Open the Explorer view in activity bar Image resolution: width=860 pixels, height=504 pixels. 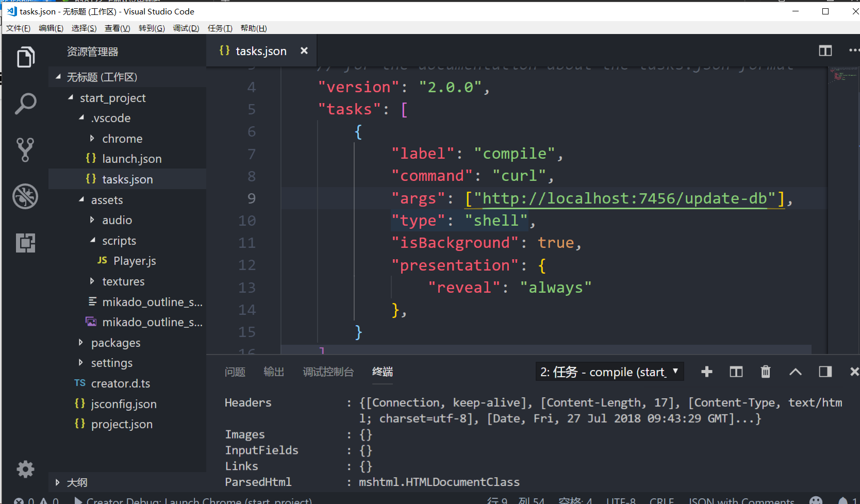coord(25,57)
